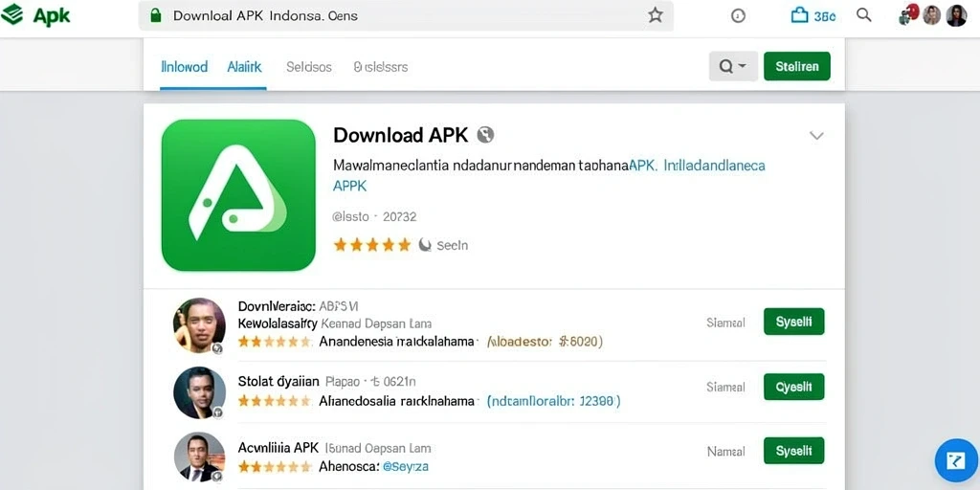This screenshot has width=980, height=490.
Task: Open the search dropdown next to Steliren
Action: 733,66
